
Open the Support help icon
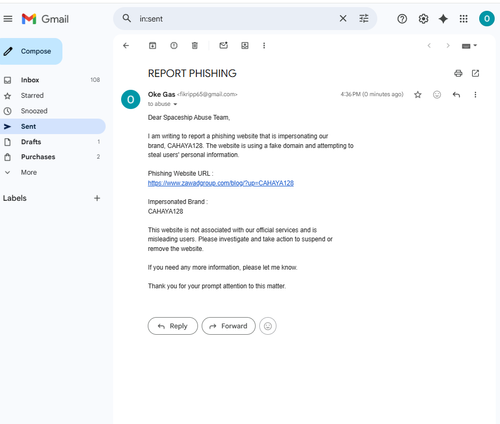(x=402, y=19)
